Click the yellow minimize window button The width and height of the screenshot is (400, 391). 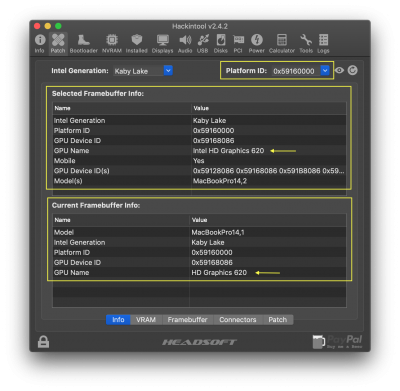coord(48,26)
